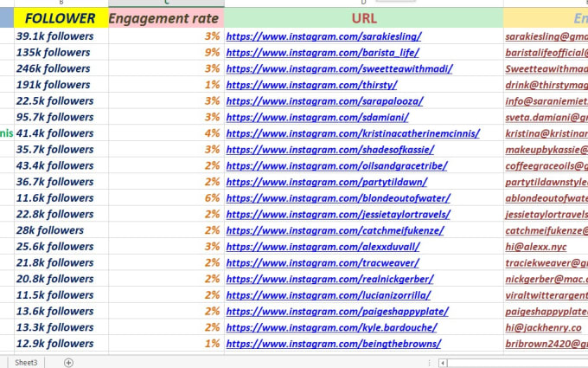Select 4% engagement cell in kristinacatherinemcinnis row

coord(167,133)
